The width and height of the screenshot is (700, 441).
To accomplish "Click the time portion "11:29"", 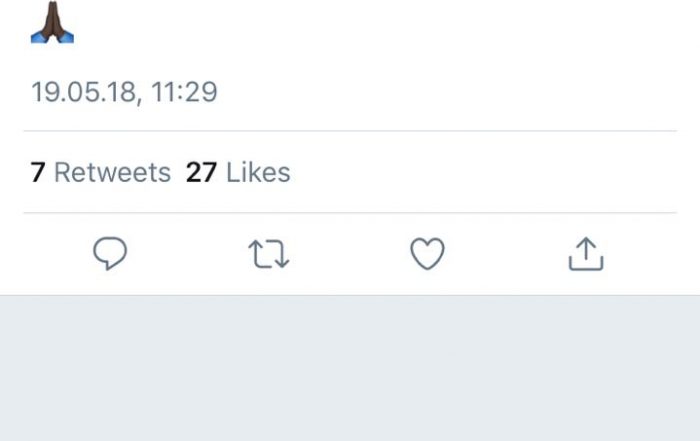I will [187, 93].
